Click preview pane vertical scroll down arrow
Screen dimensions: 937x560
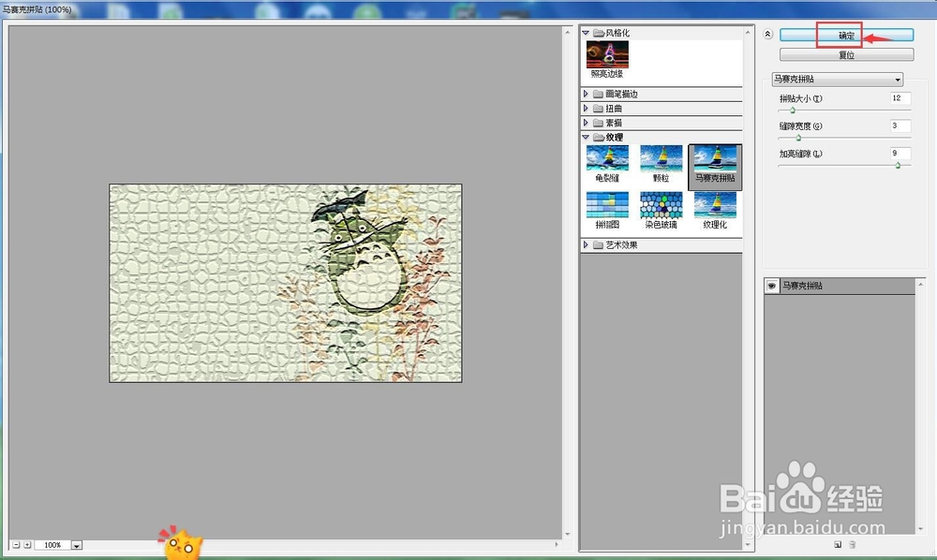pyautogui.click(x=567, y=534)
